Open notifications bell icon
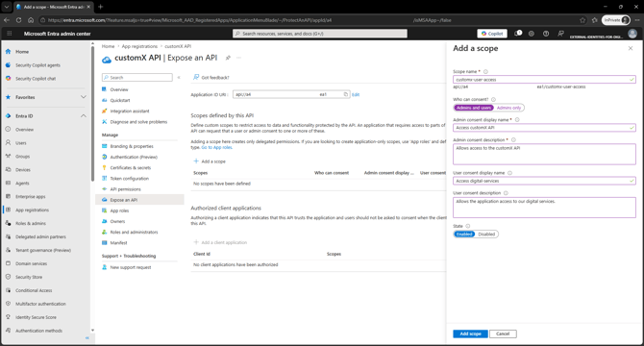 [518, 34]
